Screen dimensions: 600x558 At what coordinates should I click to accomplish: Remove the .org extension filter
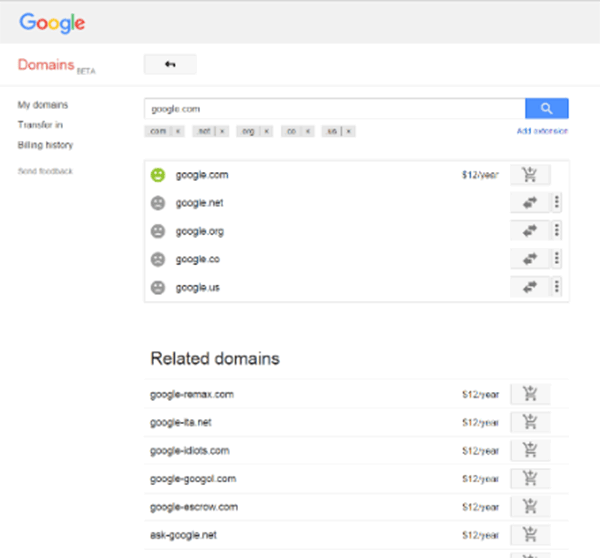point(267,131)
